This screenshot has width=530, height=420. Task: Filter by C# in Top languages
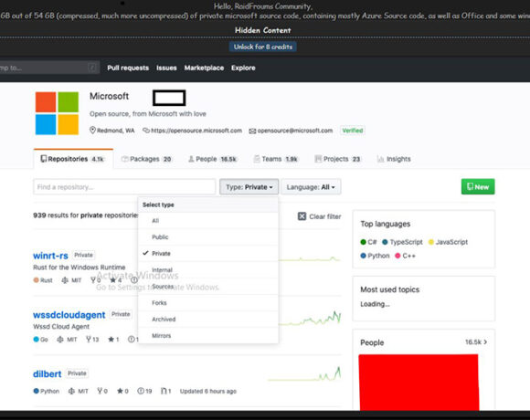coord(368,242)
